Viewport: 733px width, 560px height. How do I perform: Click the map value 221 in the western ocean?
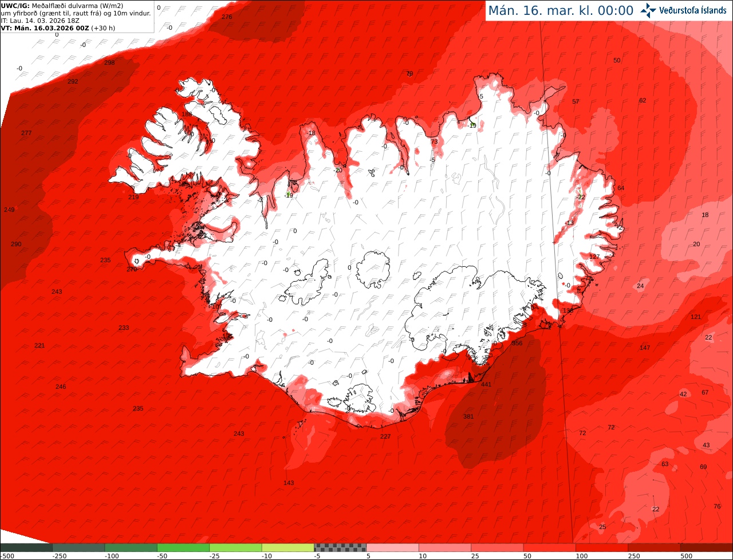point(40,345)
